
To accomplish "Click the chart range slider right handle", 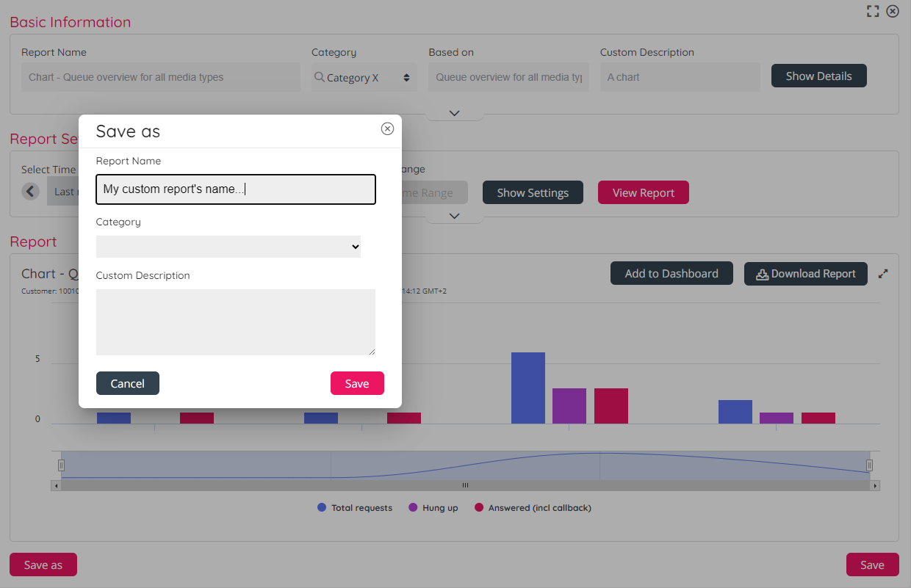I will (869, 465).
